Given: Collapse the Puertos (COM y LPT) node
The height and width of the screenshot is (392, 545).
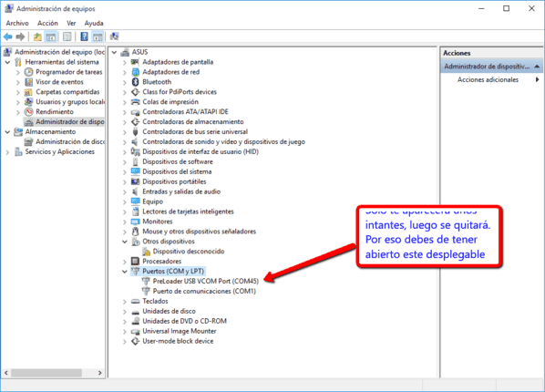Looking at the screenshot, I should click(x=125, y=272).
